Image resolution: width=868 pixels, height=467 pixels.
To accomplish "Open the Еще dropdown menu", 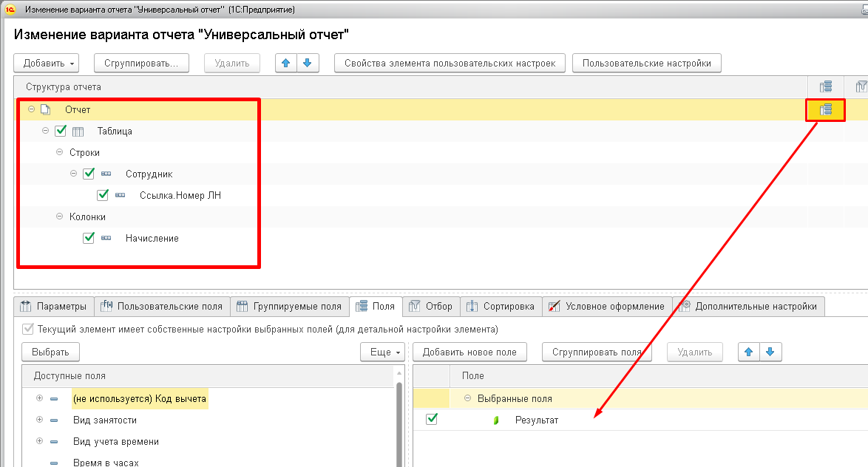I will 382,352.
